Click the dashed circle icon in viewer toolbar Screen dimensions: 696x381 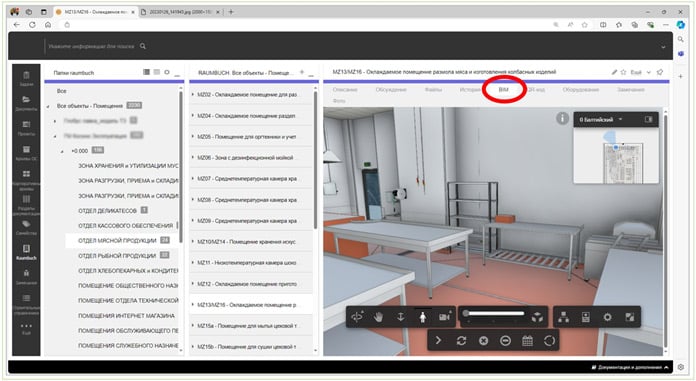549,341
